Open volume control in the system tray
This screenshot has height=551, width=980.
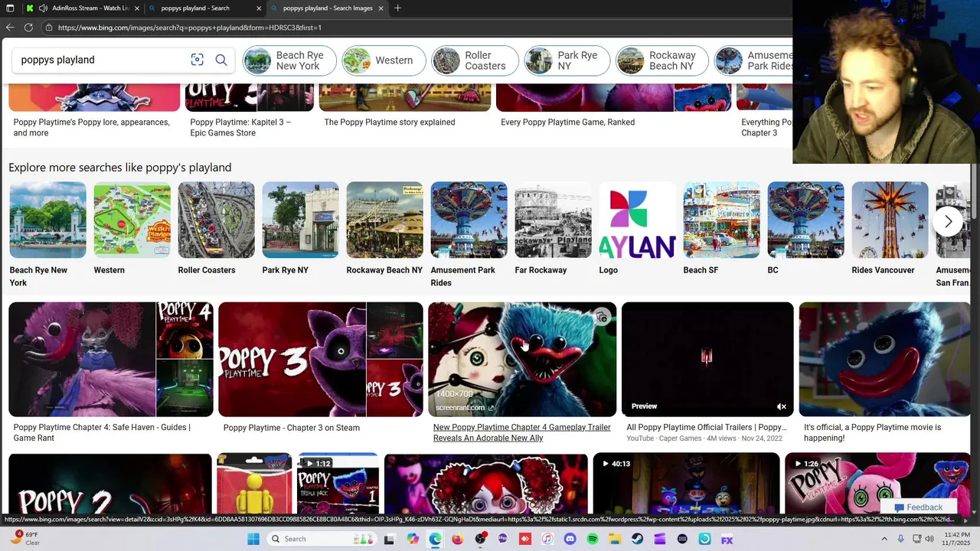[929, 539]
